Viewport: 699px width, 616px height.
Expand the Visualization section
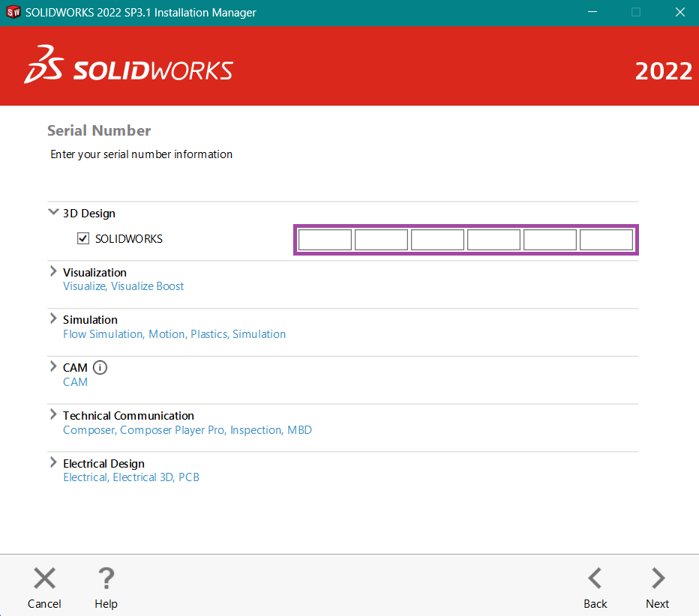point(53,271)
